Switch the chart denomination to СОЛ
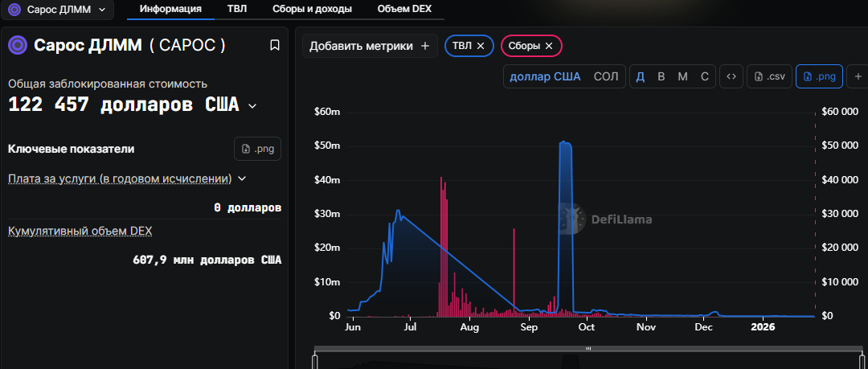 point(606,76)
